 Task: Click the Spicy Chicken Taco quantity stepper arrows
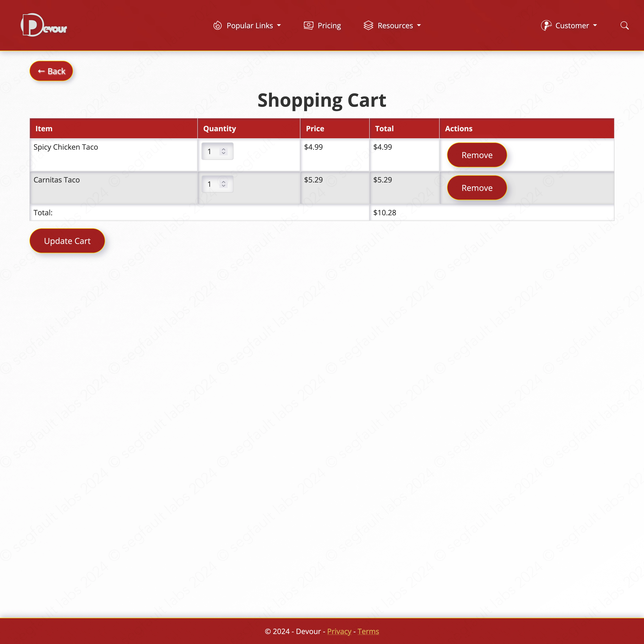(x=224, y=151)
